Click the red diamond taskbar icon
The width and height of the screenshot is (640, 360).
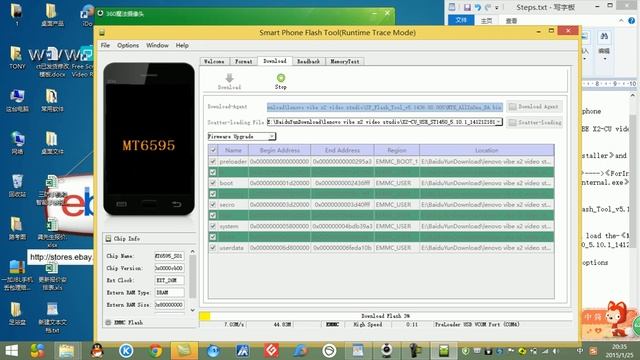pos(271,351)
